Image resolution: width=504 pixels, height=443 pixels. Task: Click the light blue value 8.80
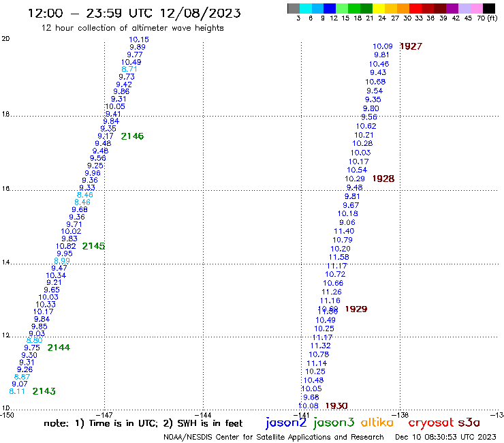(34, 340)
